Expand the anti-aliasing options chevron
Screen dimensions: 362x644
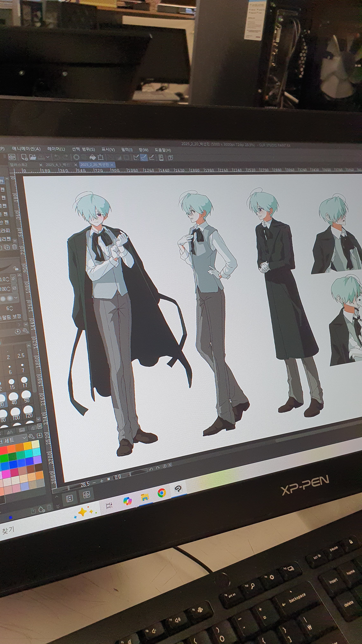(16, 298)
